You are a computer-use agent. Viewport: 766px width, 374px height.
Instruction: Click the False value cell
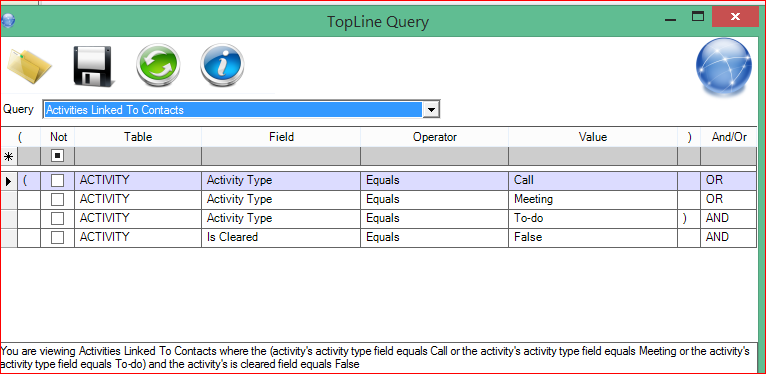coord(593,237)
